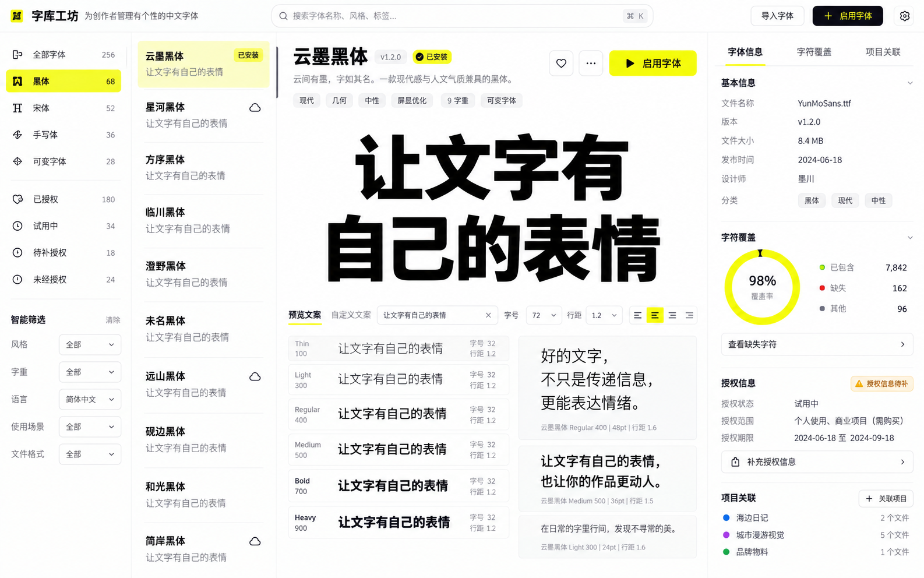Click the font search input field
The image size is (924, 578).
click(x=462, y=16)
